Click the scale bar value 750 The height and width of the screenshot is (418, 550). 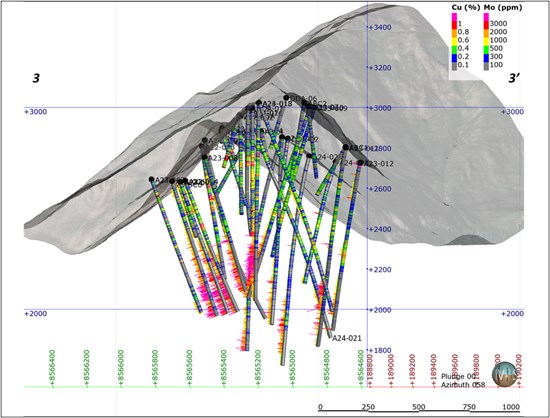click(469, 407)
